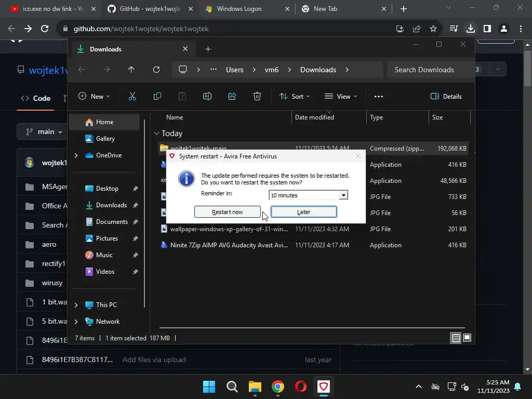The width and height of the screenshot is (532, 399).
Task: Switch to the New Tab tab in Chrome
Action: (344, 9)
